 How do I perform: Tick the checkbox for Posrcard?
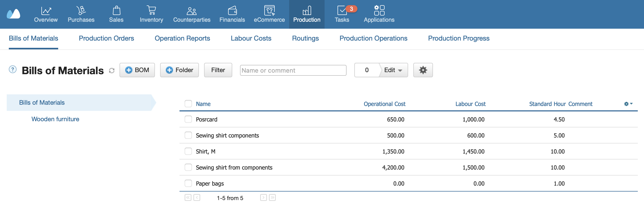(x=188, y=119)
